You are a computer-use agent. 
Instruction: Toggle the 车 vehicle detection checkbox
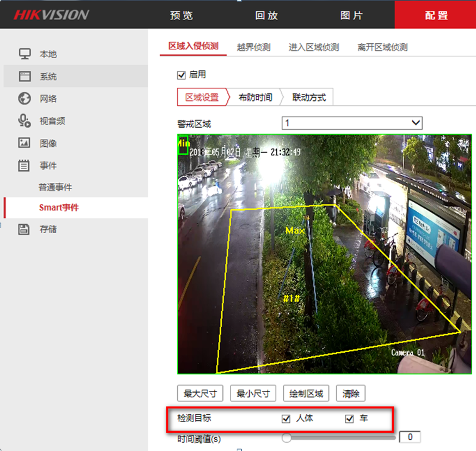pos(349,418)
